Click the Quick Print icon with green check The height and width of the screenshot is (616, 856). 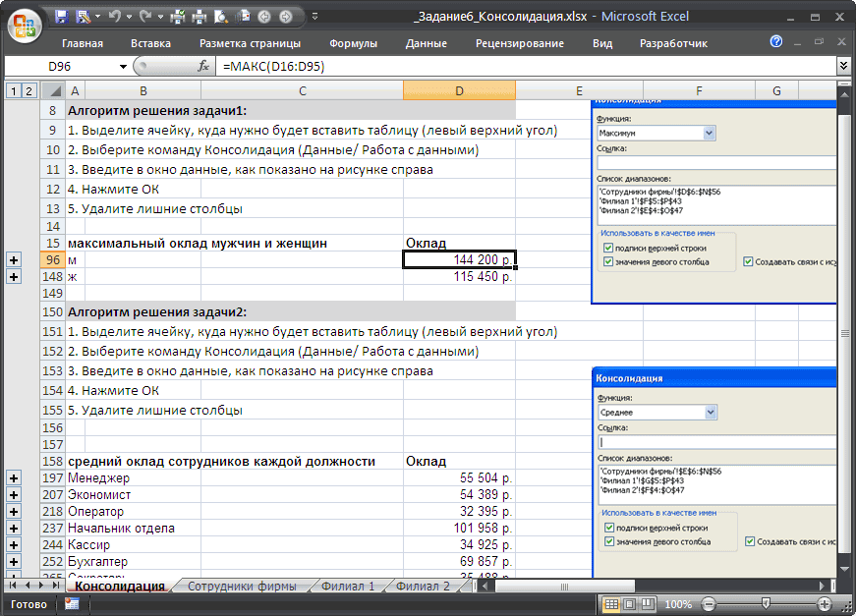[x=178, y=17]
